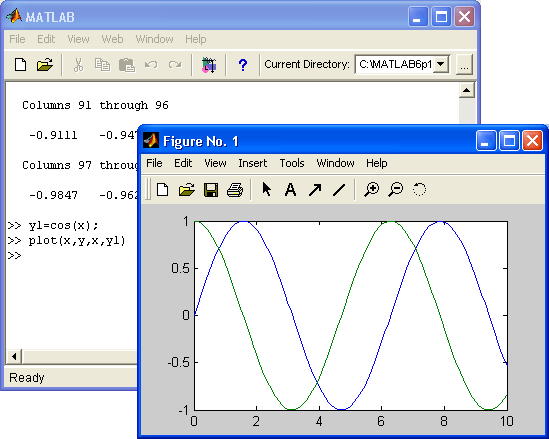Screen dimensions: 549x439
Task: Activate the Zoom Out magnifier tool
Action: [x=396, y=190]
